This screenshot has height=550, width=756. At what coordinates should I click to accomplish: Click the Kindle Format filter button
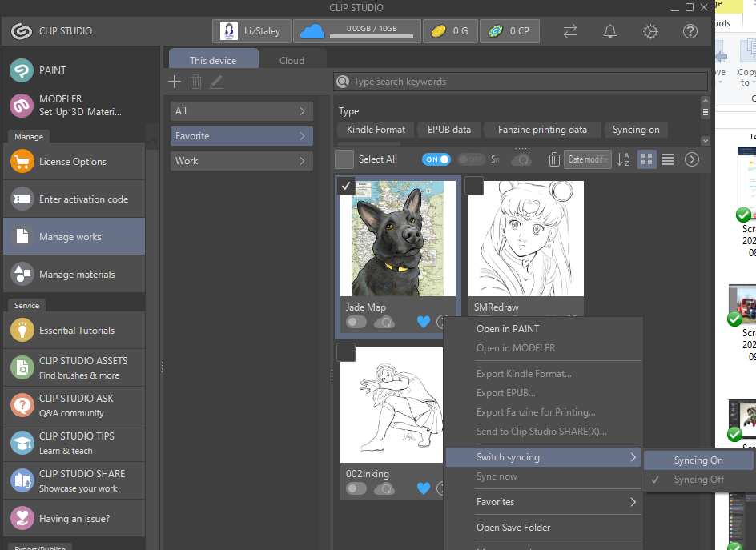[x=376, y=130]
